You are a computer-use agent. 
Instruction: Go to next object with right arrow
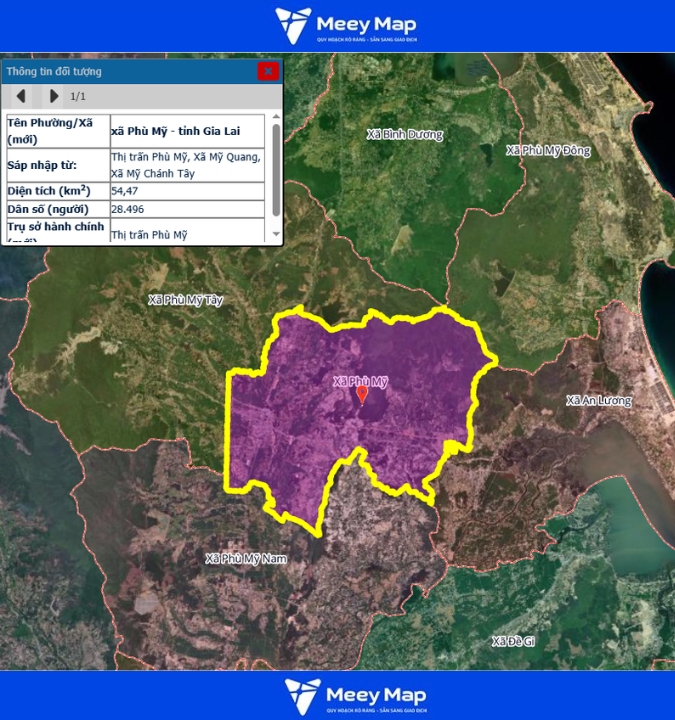click(x=54, y=97)
